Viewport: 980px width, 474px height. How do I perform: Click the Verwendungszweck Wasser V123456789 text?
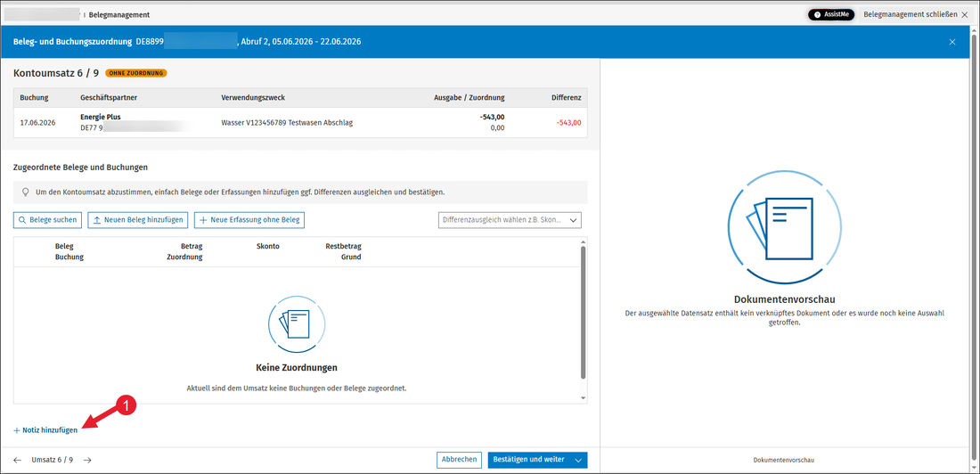click(287, 123)
